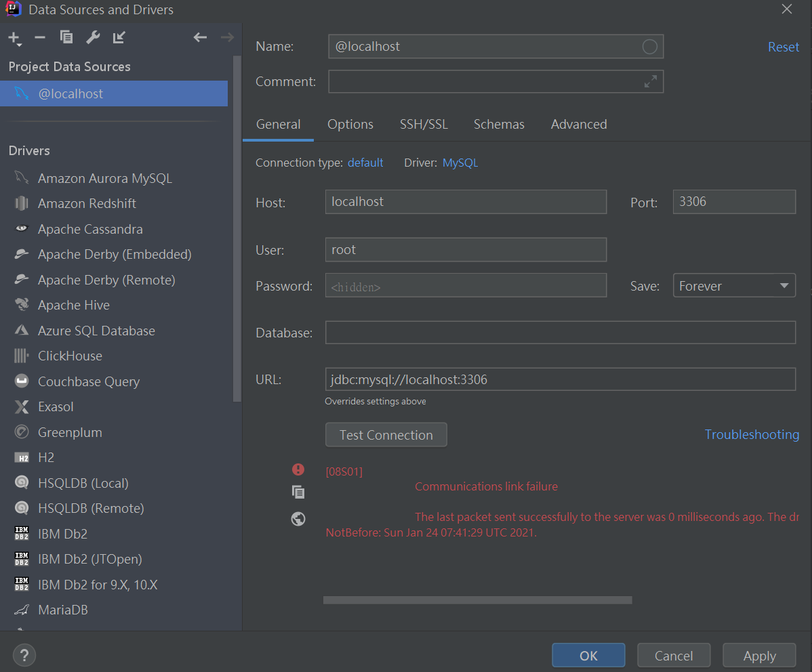Focus the User field

click(466, 249)
